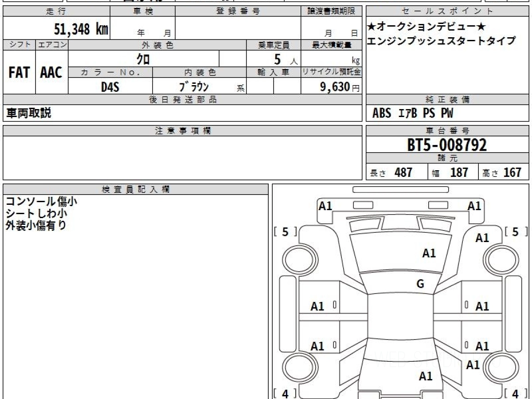Image resolution: width=532 pixels, height=399 pixels.
Task: Select the width value 幅 187
Action: click(x=450, y=172)
